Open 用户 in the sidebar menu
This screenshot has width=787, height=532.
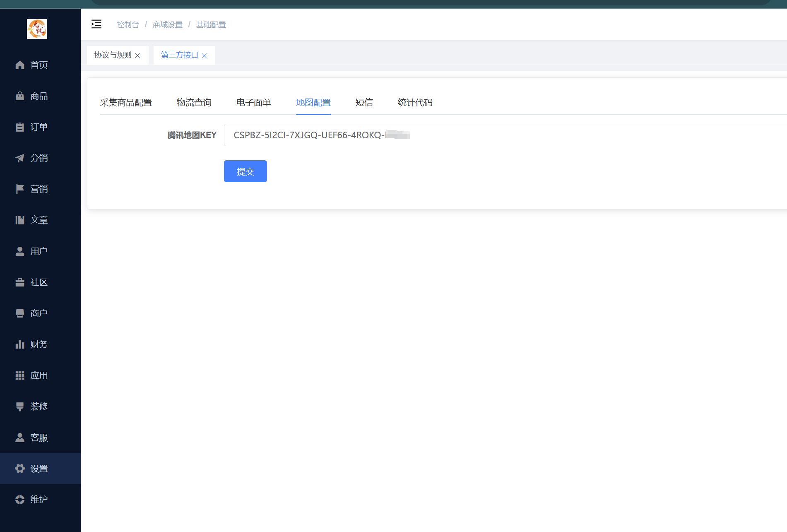pos(40,251)
